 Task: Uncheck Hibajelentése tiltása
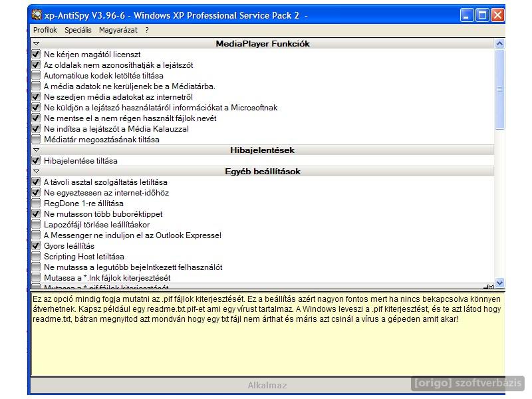(x=36, y=160)
